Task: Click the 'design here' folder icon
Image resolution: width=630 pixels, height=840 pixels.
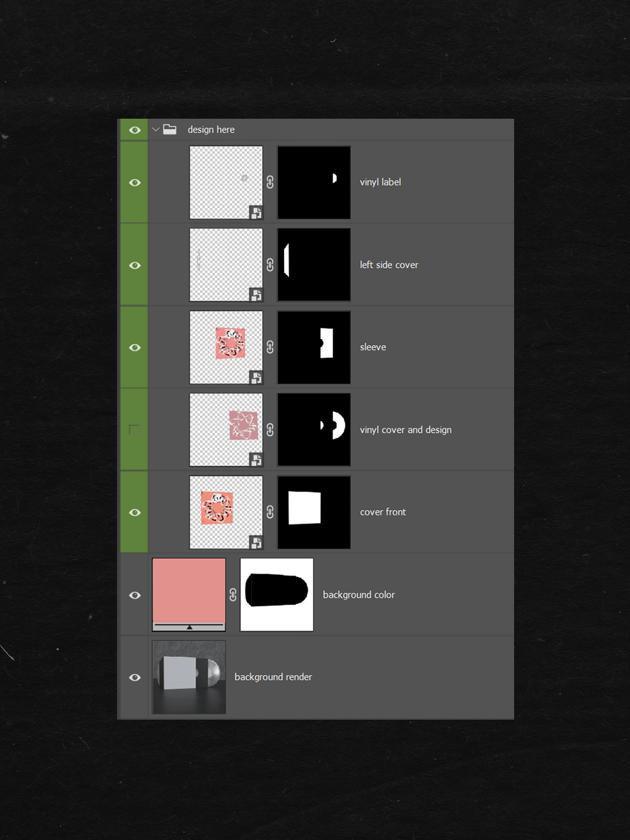Action: (170, 130)
